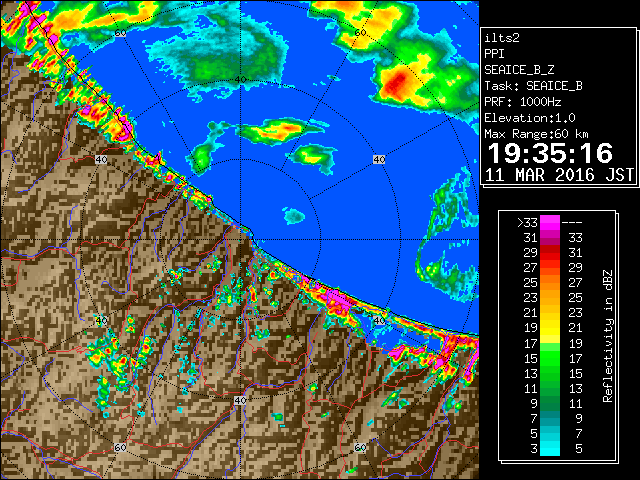The height and width of the screenshot is (480, 640).
Task: Pick the dark red 29-31 dBZ color band
Action: click(550, 253)
